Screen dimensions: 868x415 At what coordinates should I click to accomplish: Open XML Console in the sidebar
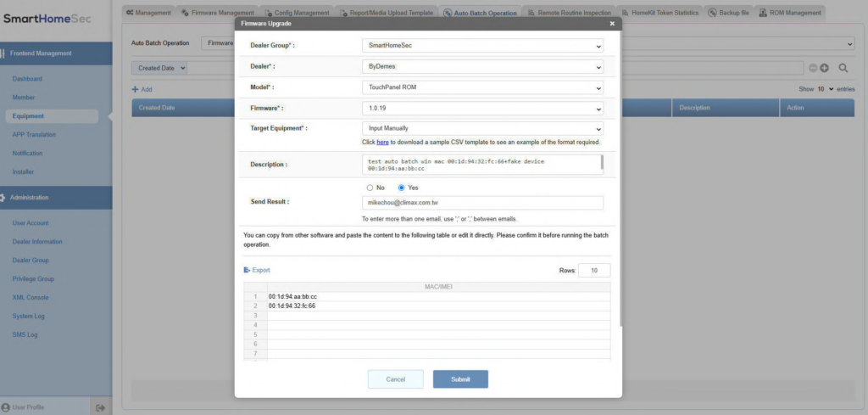tap(31, 298)
